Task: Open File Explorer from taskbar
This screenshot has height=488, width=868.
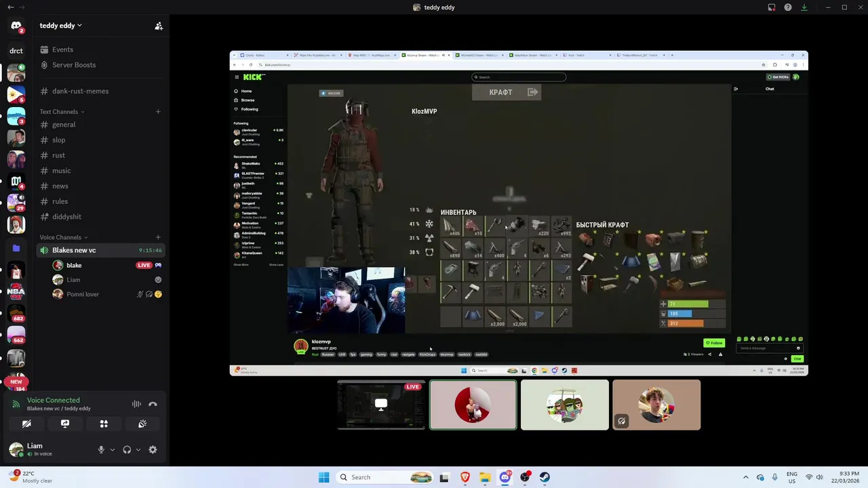Action: (x=485, y=477)
